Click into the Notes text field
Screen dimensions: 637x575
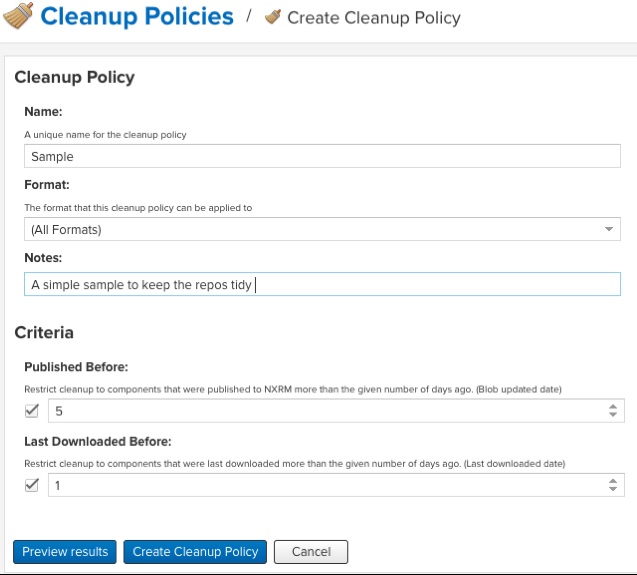point(322,285)
